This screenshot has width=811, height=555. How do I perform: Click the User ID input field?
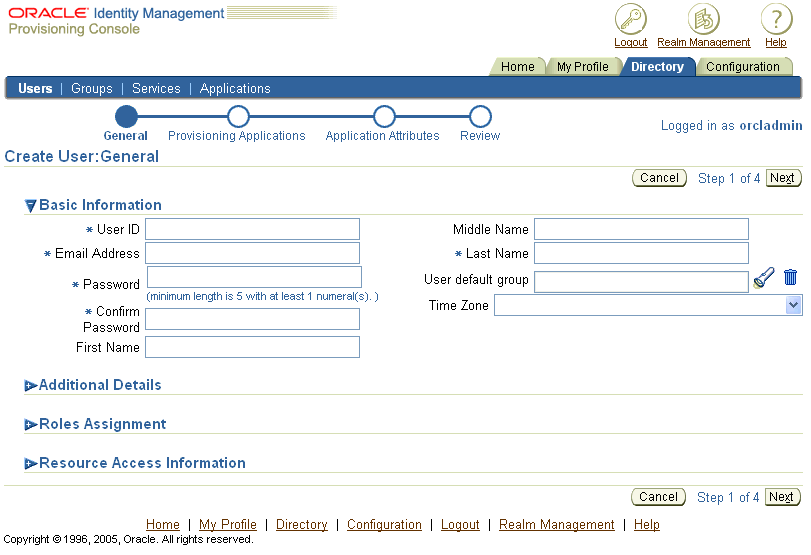coord(252,230)
